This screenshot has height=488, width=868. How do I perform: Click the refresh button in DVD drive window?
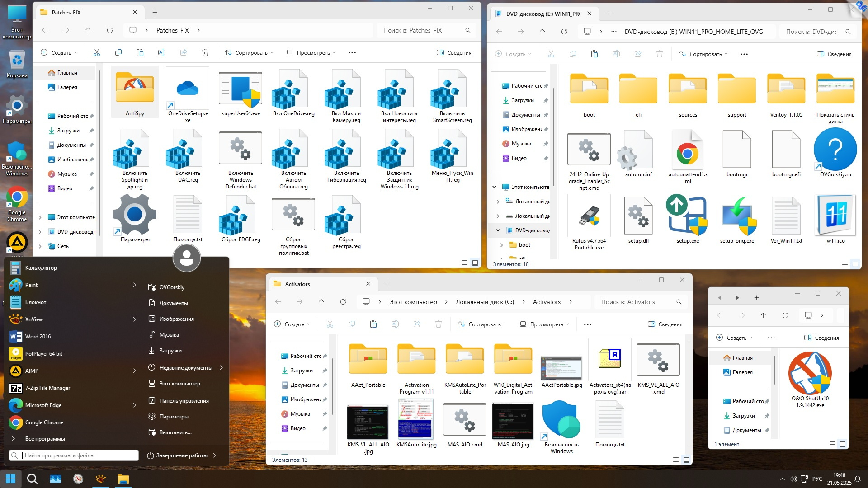(564, 32)
